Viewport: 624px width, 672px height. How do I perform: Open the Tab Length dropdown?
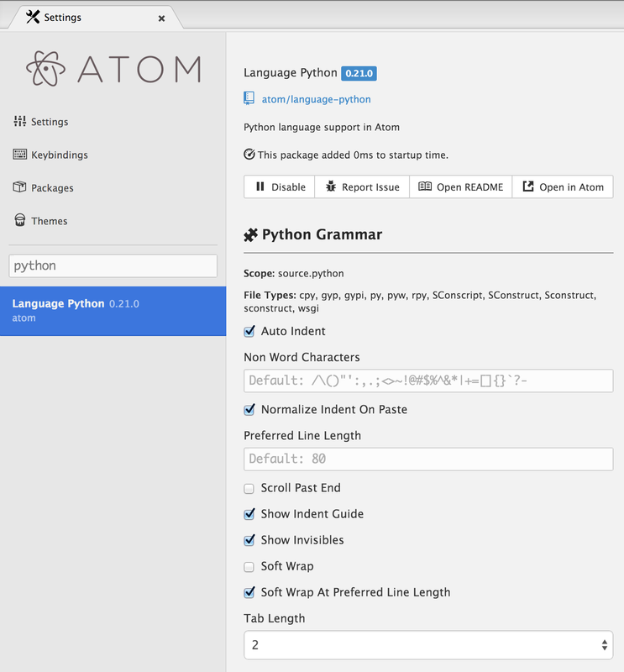(428, 645)
